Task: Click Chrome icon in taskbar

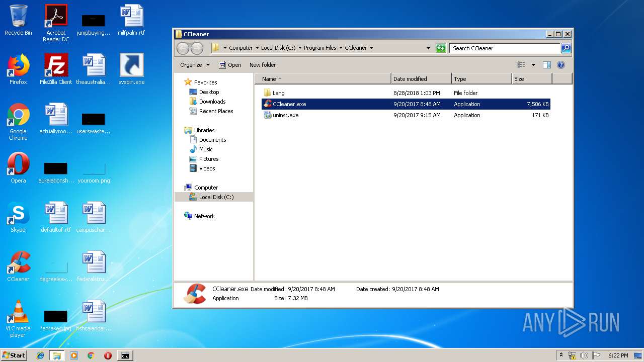Action: [x=91, y=355]
